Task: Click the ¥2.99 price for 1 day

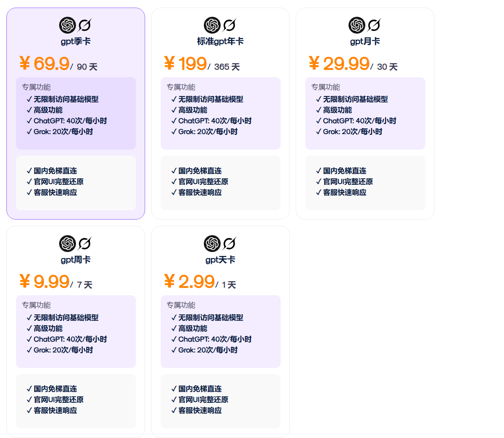Action: tap(189, 282)
